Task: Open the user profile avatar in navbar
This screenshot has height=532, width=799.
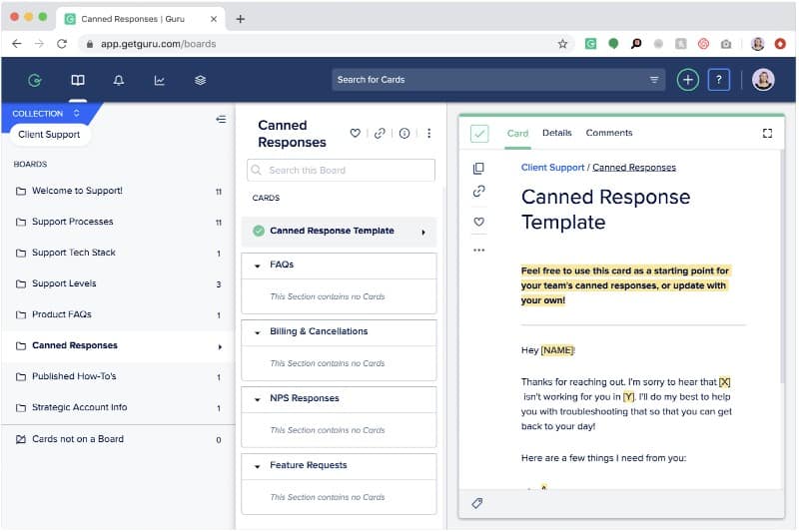Action: click(x=763, y=80)
